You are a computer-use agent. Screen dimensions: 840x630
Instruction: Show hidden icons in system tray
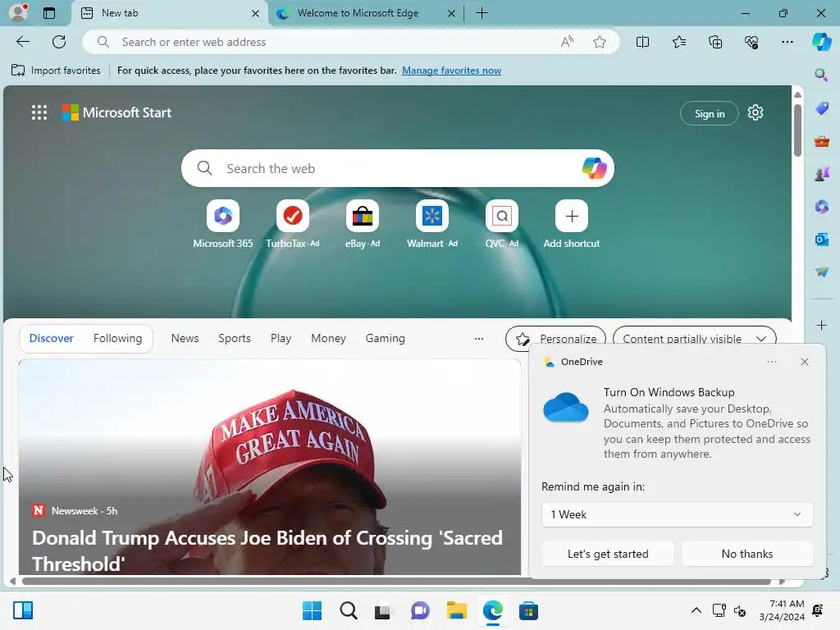click(696, 610)
